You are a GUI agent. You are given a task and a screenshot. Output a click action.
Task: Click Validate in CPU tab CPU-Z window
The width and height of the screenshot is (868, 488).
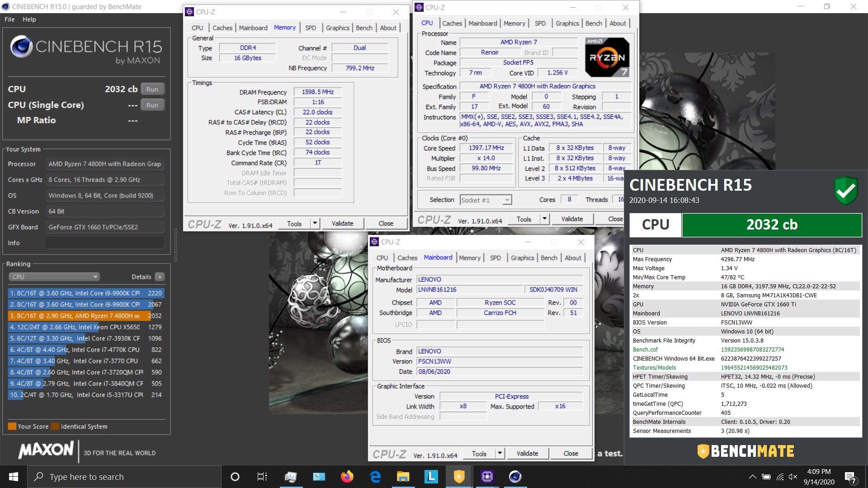pyautogui.click(x=572, y=219)
